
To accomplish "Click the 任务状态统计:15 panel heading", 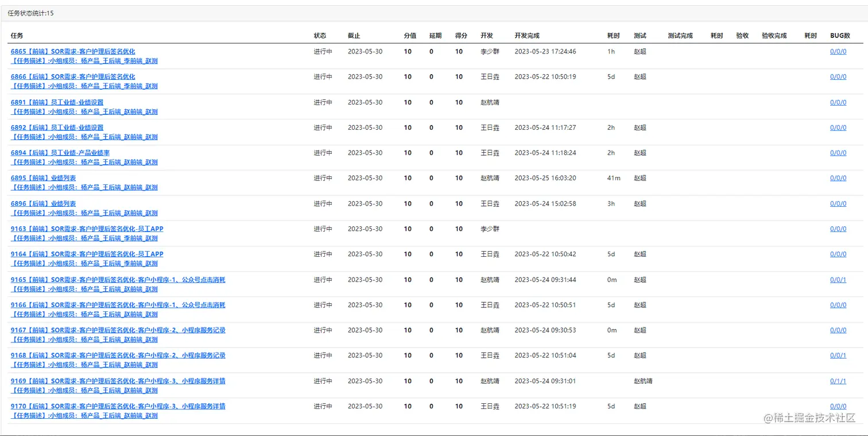I will click(30, 13).
